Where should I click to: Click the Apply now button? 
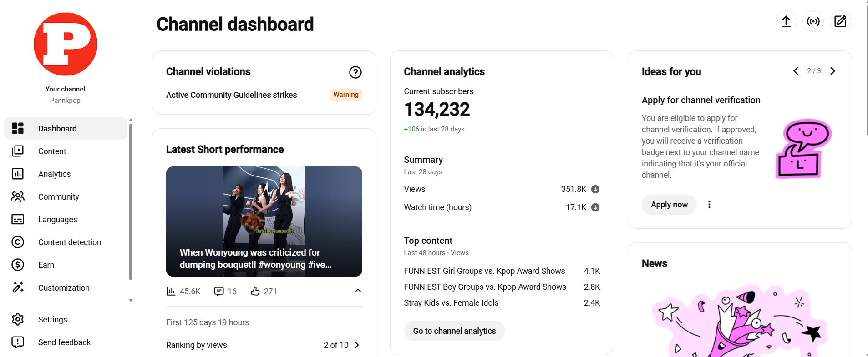coord(669,205)
